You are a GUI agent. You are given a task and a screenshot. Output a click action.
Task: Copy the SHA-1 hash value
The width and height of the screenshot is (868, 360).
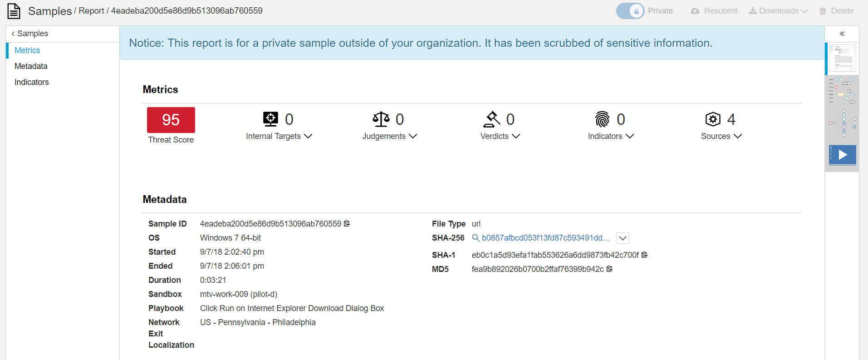coord(644,255)
